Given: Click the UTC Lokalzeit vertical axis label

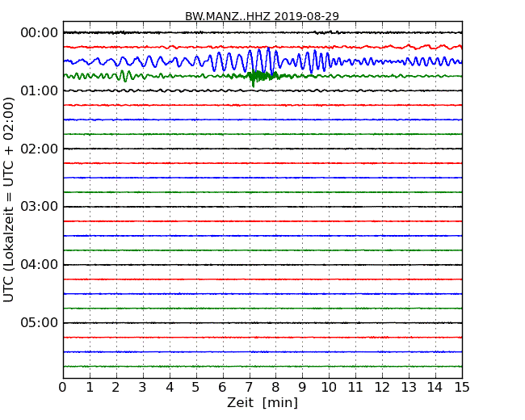Looking at the screenshot, I should pyautogui.click(x=8, y=200).
